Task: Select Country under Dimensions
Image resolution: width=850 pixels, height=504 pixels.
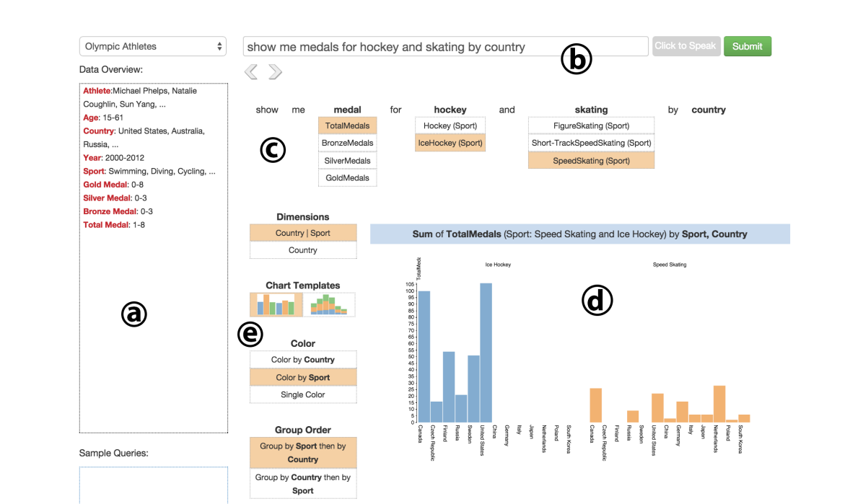Action: pos(303,250)
